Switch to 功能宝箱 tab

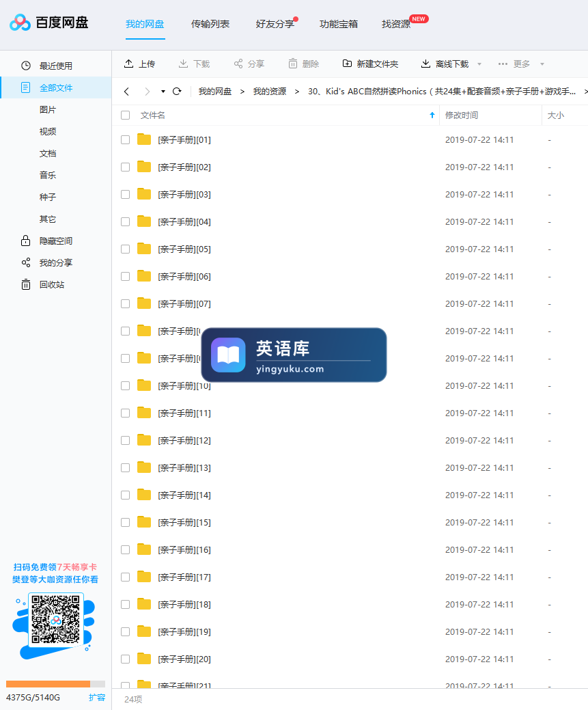(x=339, y=24)
